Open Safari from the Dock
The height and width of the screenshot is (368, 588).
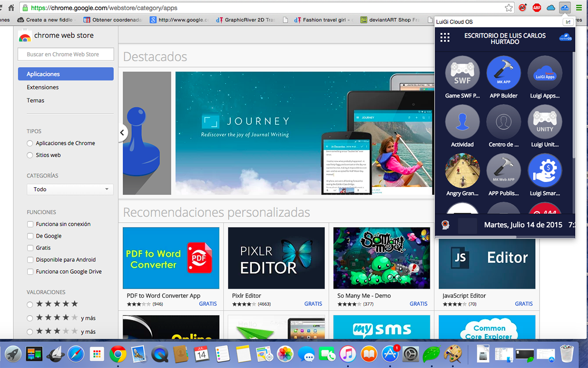coord(76,354)
